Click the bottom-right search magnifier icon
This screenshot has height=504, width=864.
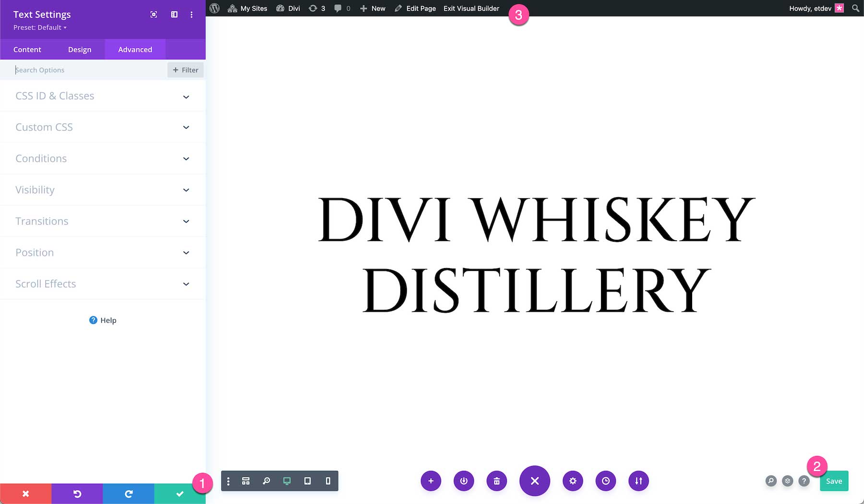(x=771, y=481)
